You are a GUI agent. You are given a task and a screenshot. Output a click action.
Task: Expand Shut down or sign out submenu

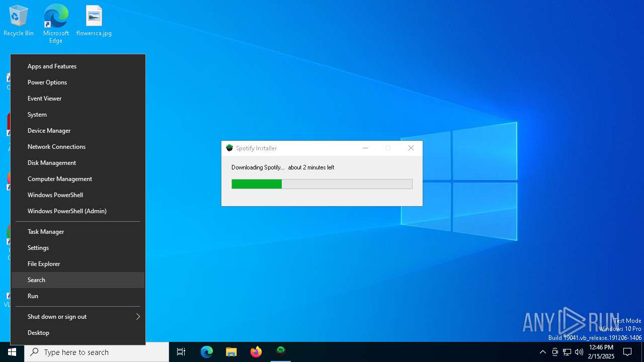[78, 317]
